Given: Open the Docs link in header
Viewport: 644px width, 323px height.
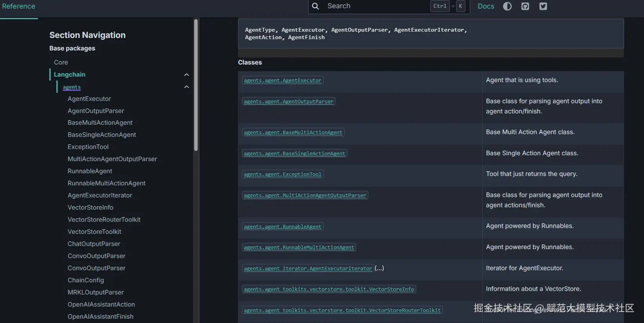Looking at the screenshot, I should [x=486, y=6].
